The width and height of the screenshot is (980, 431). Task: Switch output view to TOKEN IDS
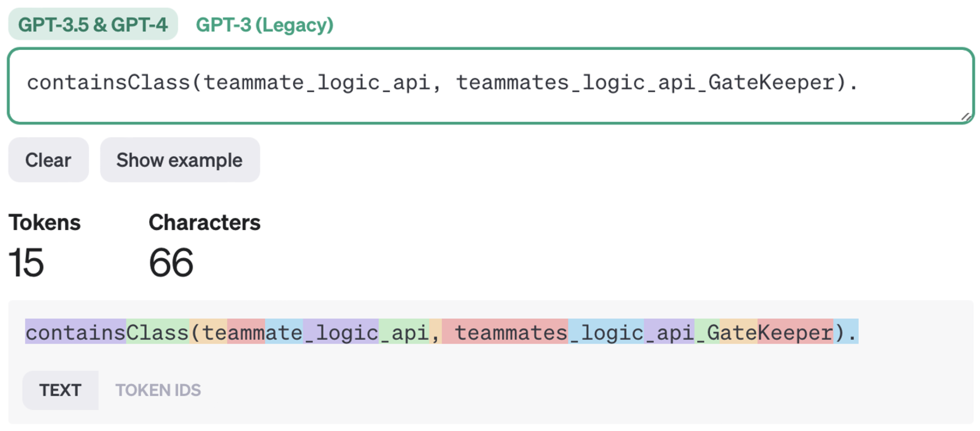pos(158,390)
